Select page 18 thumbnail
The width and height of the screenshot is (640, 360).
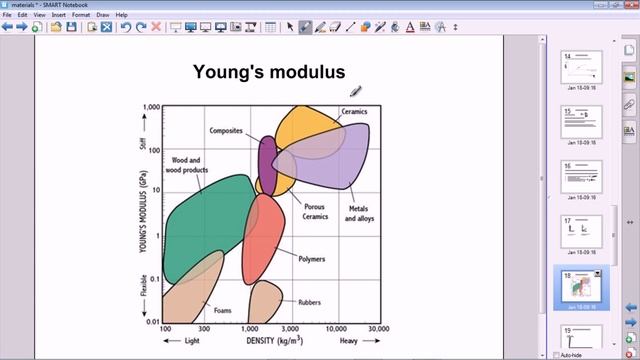click(581, 287)
